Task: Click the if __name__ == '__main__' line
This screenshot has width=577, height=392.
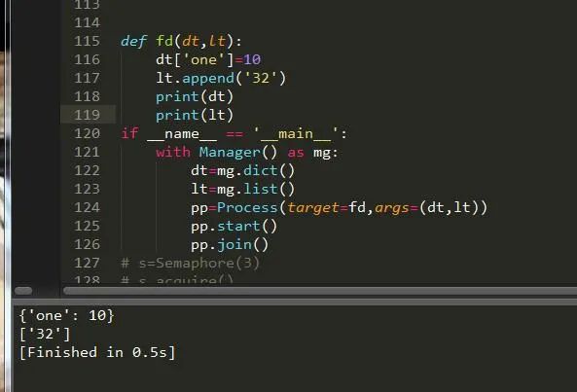Action: 234,133
